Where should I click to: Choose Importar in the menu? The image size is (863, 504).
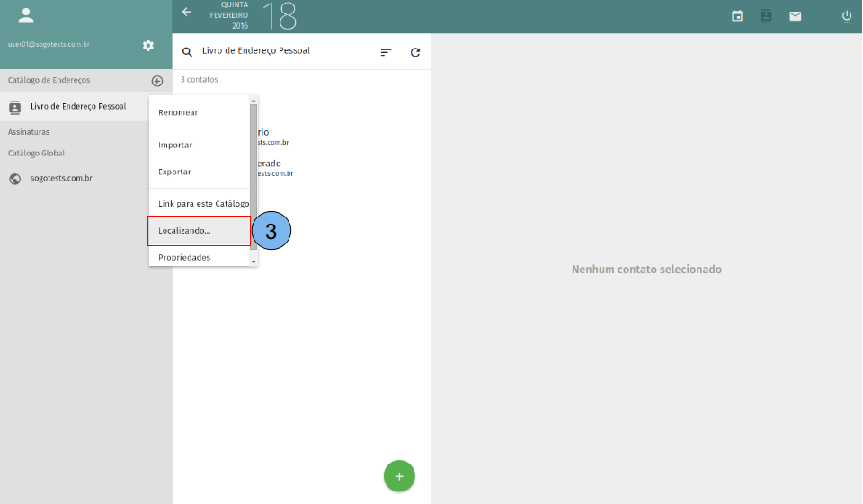[x=175, y=146]
